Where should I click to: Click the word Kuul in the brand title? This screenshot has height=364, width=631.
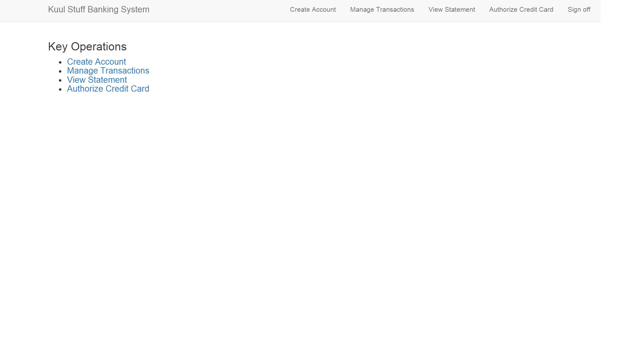point(56,10)
